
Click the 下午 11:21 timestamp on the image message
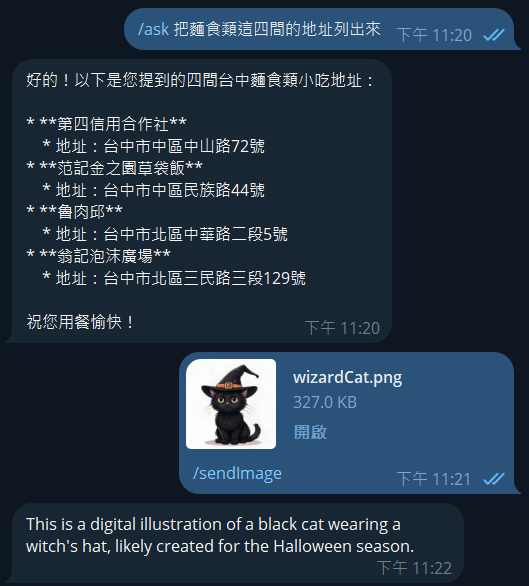tap(434, 479)
